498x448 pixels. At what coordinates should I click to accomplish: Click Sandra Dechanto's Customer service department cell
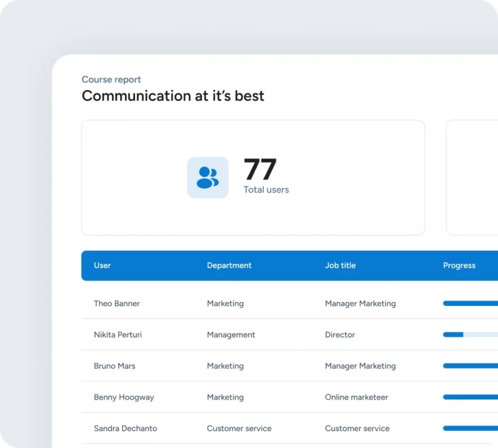239,428
